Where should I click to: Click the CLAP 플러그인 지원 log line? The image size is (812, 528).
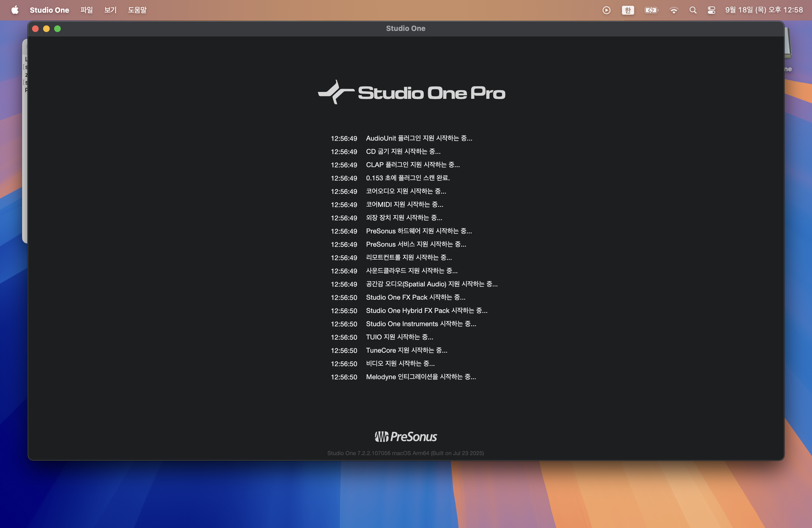[x=395, y=165]
